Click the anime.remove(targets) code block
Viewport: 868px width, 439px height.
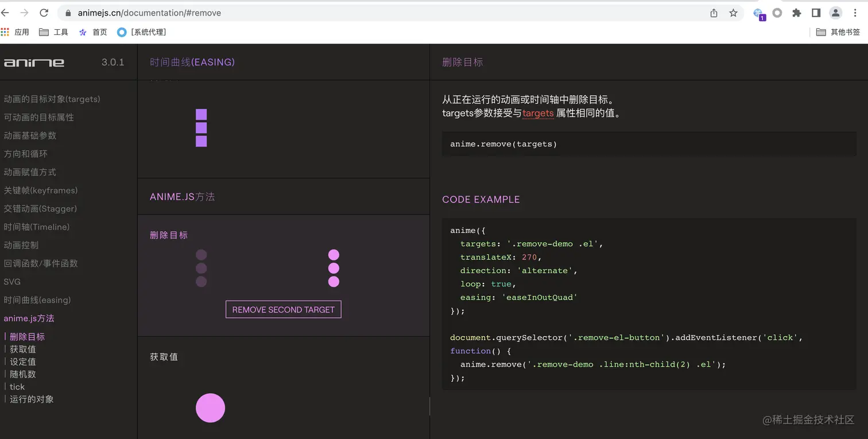click(649, 144)
